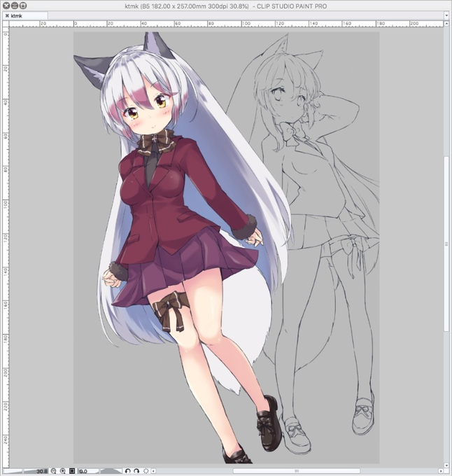Viewport: 452px width, 476px height.
Task: Fit canvas to screen with square icon
Action: click(72, 471)
